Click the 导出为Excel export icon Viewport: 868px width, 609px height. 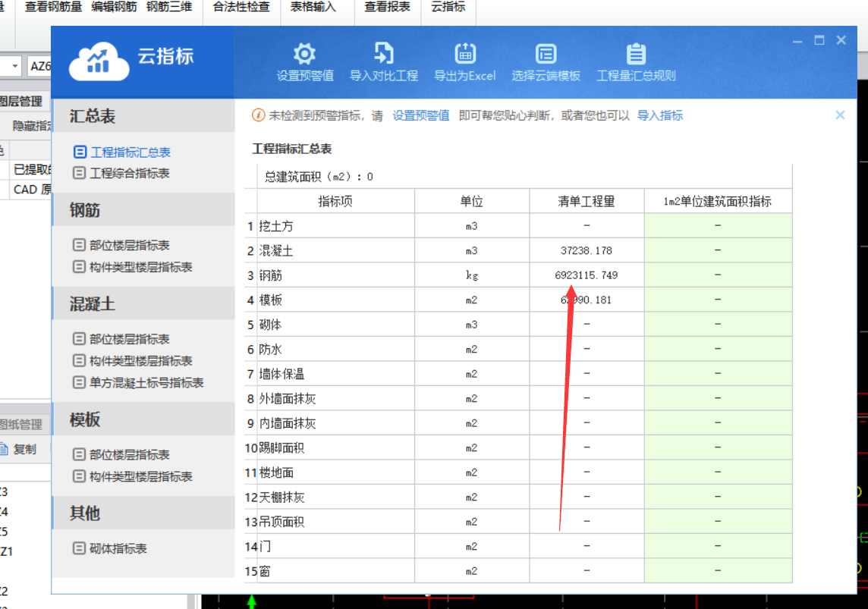point(465,54)
